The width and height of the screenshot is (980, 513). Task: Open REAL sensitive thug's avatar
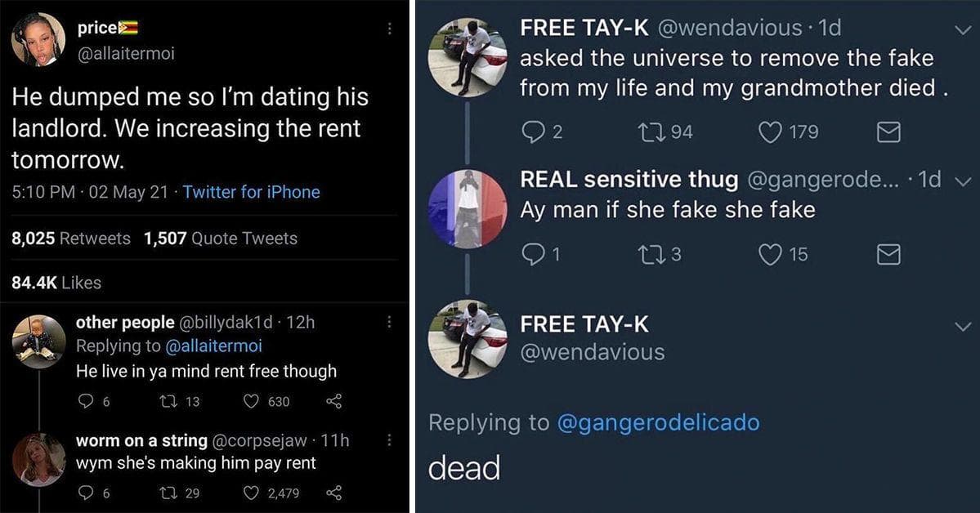tap(468, 209)
